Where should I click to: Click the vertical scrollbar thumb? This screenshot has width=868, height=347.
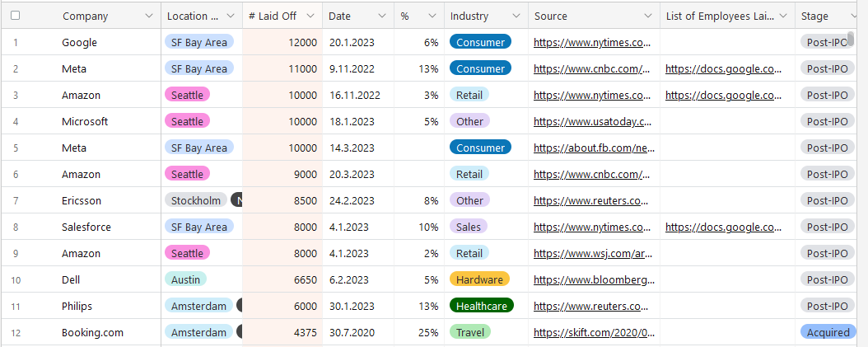pos(852,38)
